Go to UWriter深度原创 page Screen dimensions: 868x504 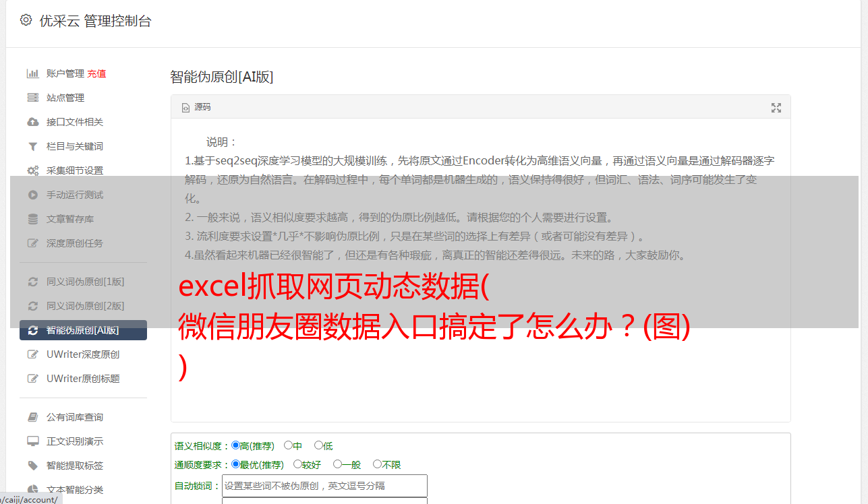tap(83, 354)
